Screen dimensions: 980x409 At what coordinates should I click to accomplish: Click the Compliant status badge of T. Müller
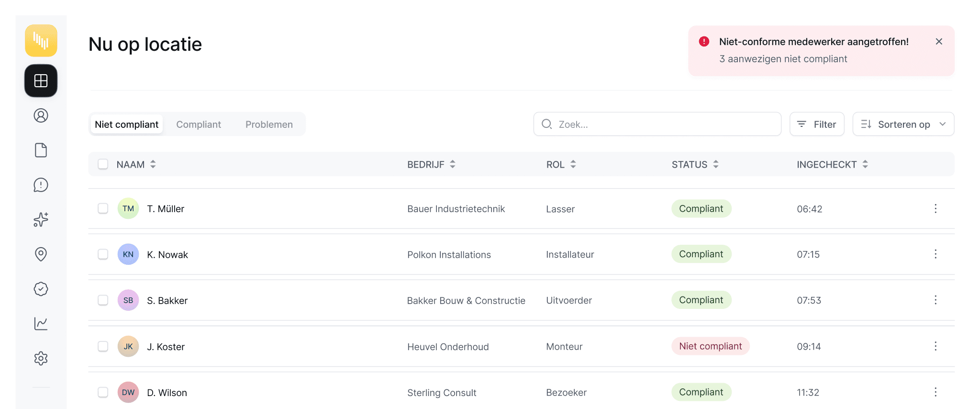click(701, 208)
